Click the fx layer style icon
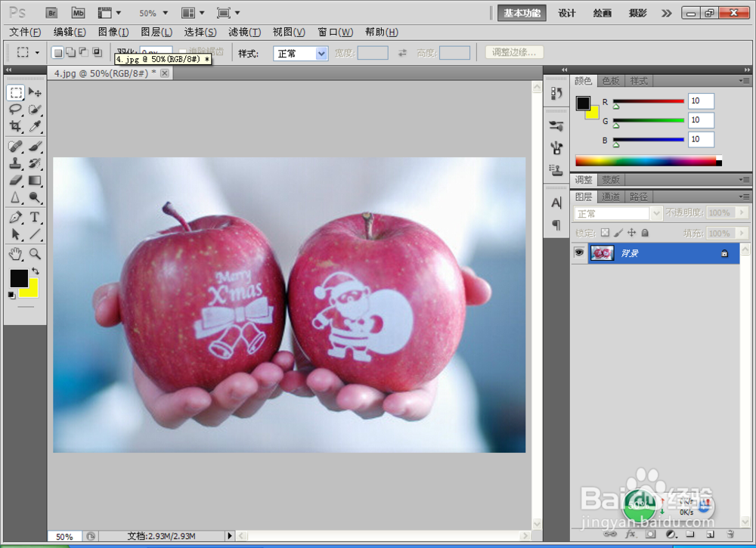Screen dimensions: 756x548 pos(631,534)
